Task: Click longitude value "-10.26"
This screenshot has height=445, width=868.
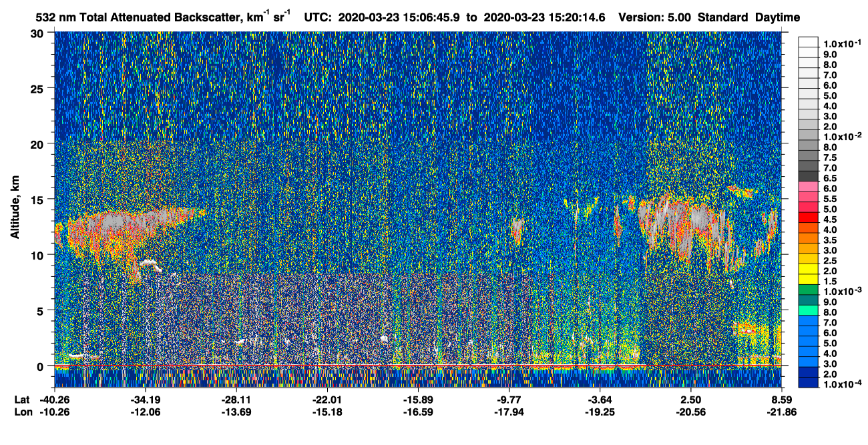Action: point(55,412)
